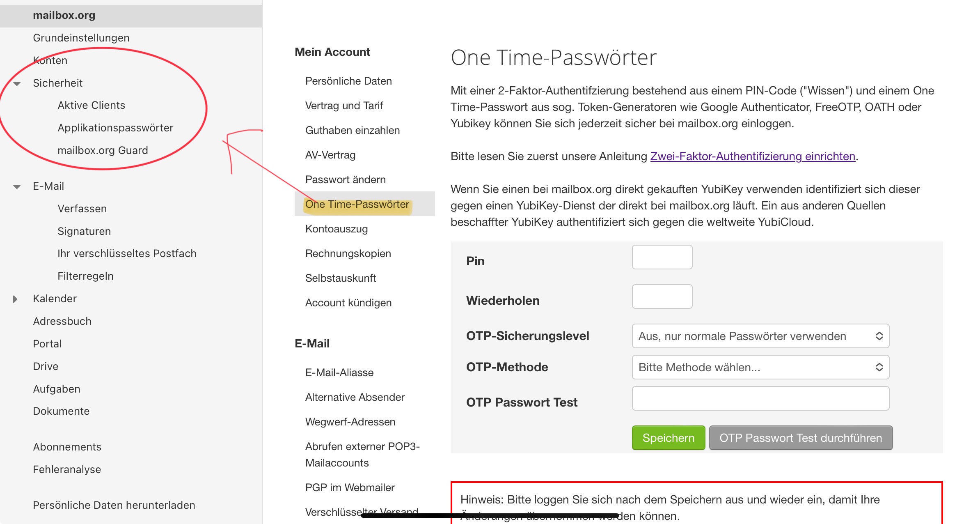Image resolution: width=980 pixels, height=524 pixels.
Task: Open Aktive Clients under Sicherheit
Action: pos(92,105)
